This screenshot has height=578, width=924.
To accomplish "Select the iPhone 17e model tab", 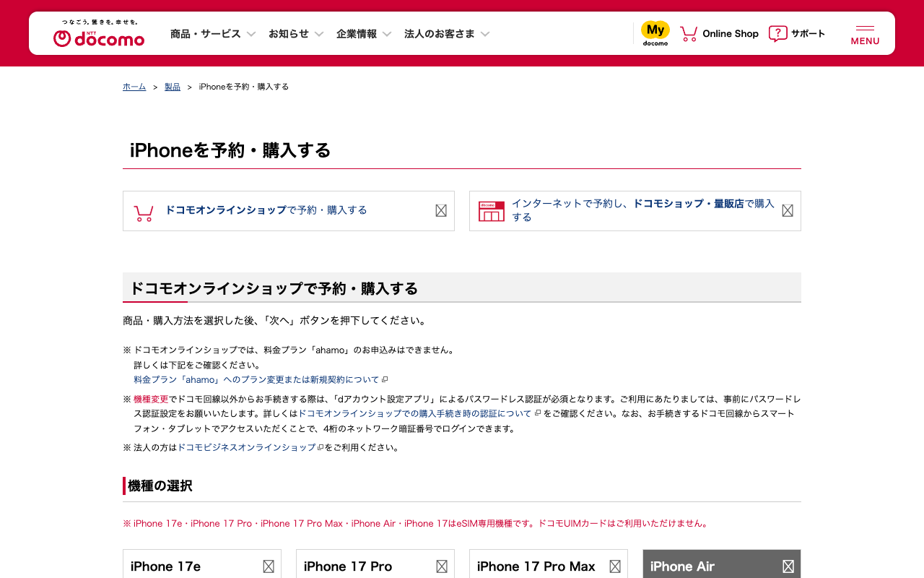I will [202, 564].
